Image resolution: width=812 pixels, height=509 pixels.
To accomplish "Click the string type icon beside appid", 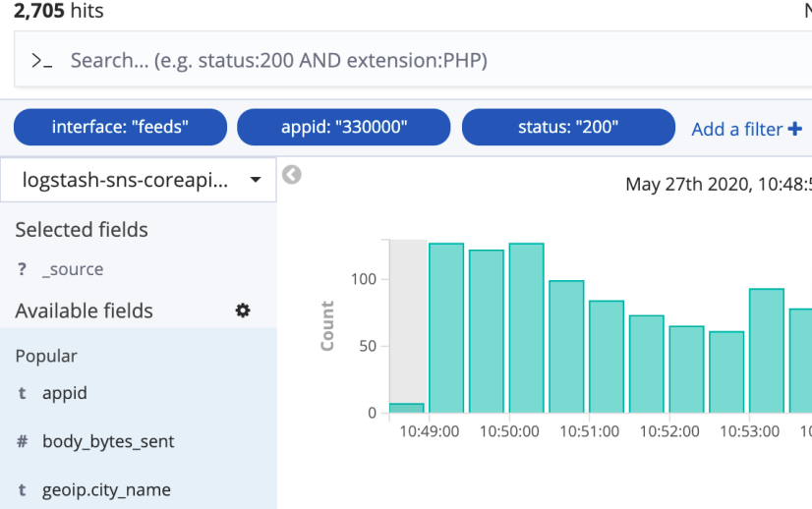I will point(22,393).
